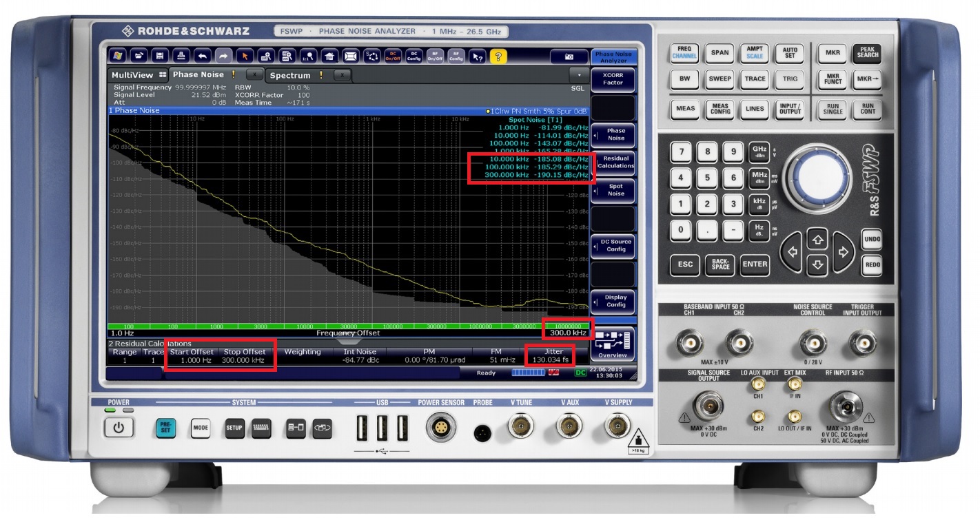The width and height of the screenshot is (980, 522).
Task: Click the ENTER key
Action: point(755,264)
